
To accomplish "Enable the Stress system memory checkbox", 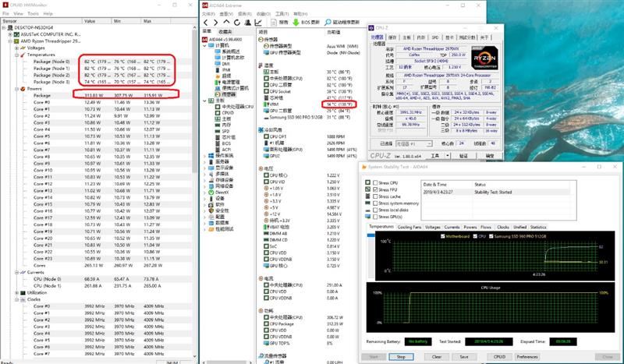I will (375, 203).
